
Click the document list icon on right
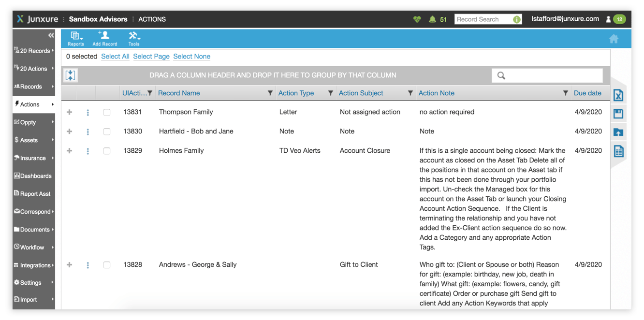pyautogui.click(x=618, y=151)
